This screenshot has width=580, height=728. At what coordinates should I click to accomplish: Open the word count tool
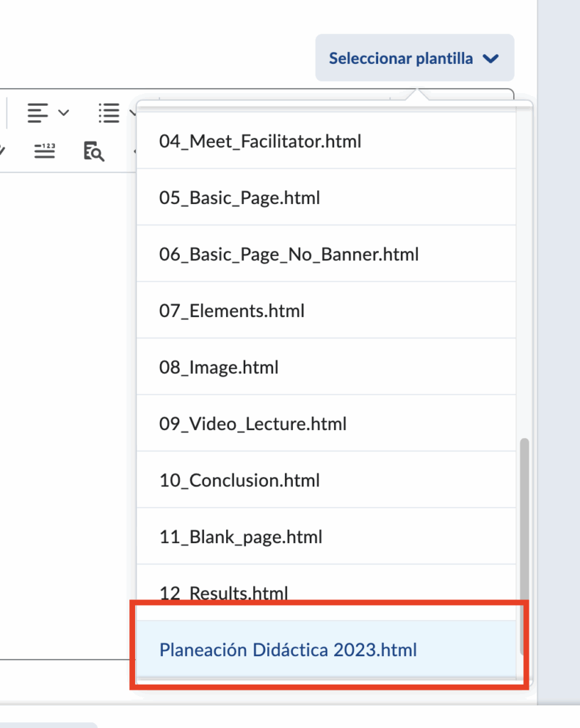coord(44,150)
